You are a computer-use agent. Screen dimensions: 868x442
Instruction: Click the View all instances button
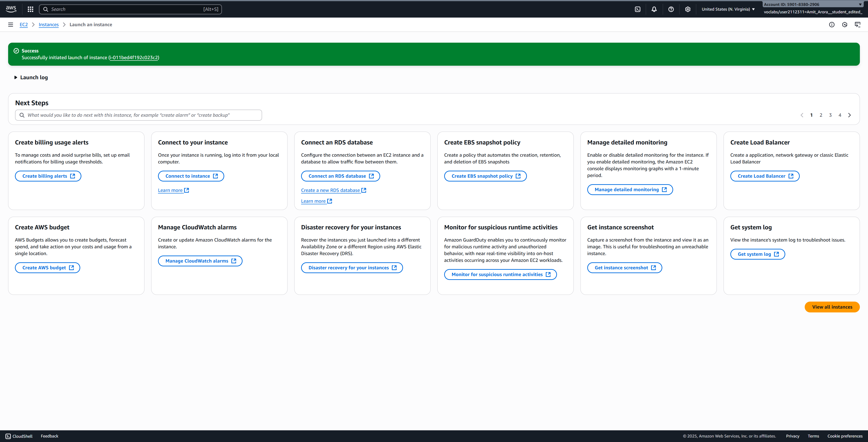(x=832, y=307)
